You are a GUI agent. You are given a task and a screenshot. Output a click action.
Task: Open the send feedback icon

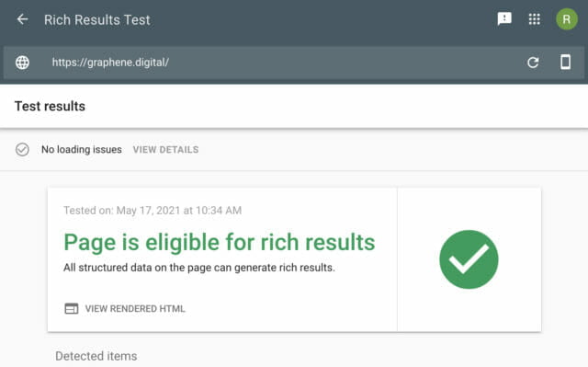[504, 18]
